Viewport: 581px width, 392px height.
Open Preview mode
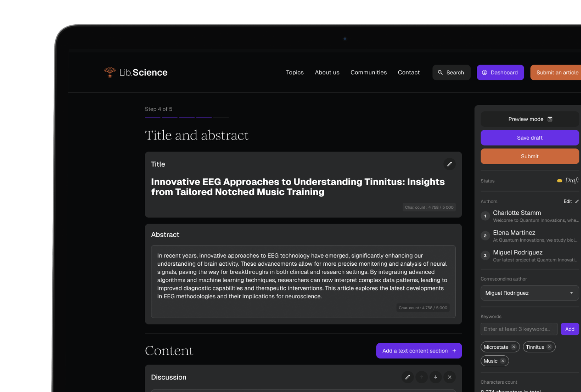point(529,119)
